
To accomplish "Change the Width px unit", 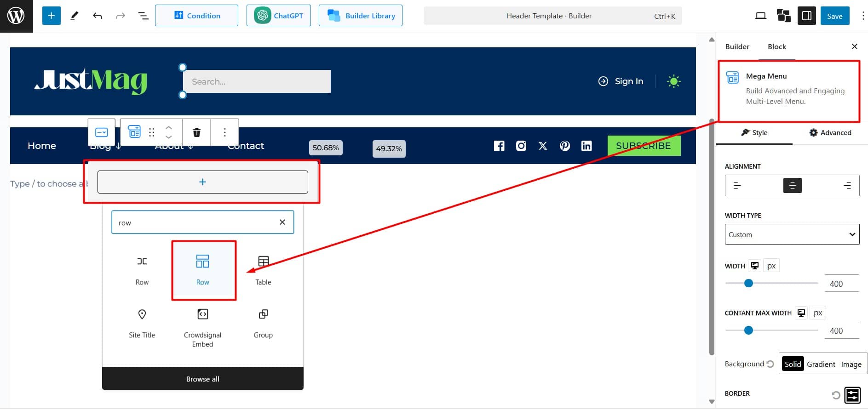I will point(771,266).
